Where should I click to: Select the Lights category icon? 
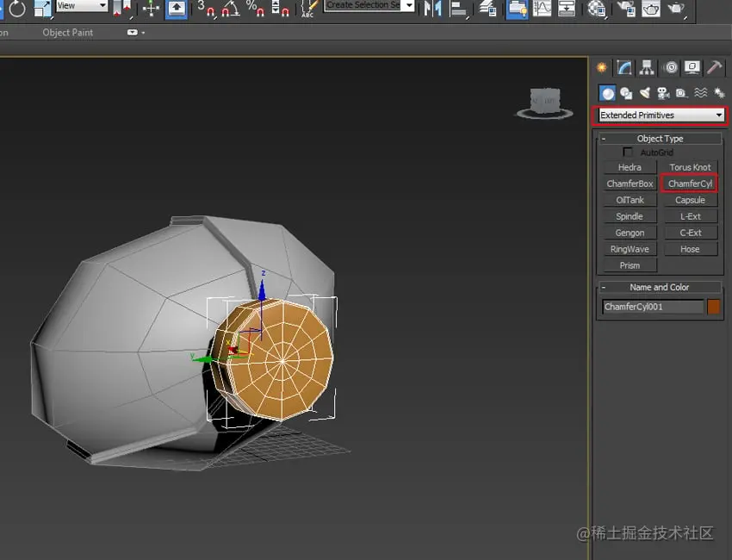coord(644,93)
